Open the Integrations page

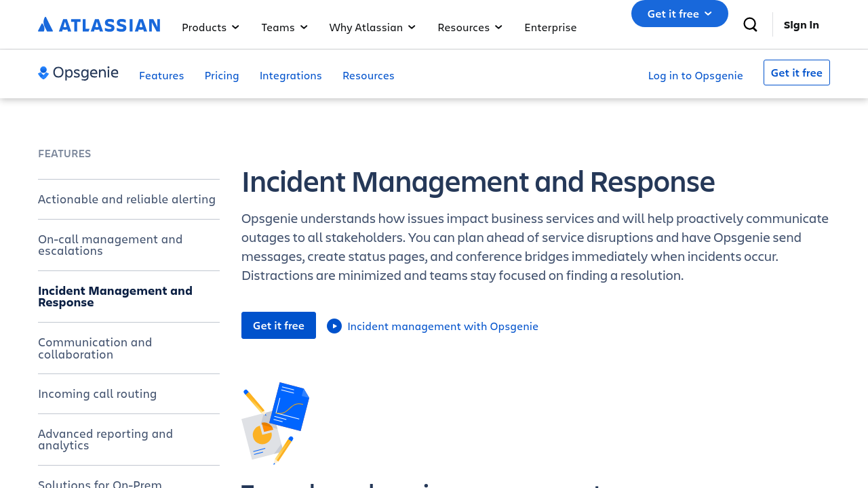290,75
